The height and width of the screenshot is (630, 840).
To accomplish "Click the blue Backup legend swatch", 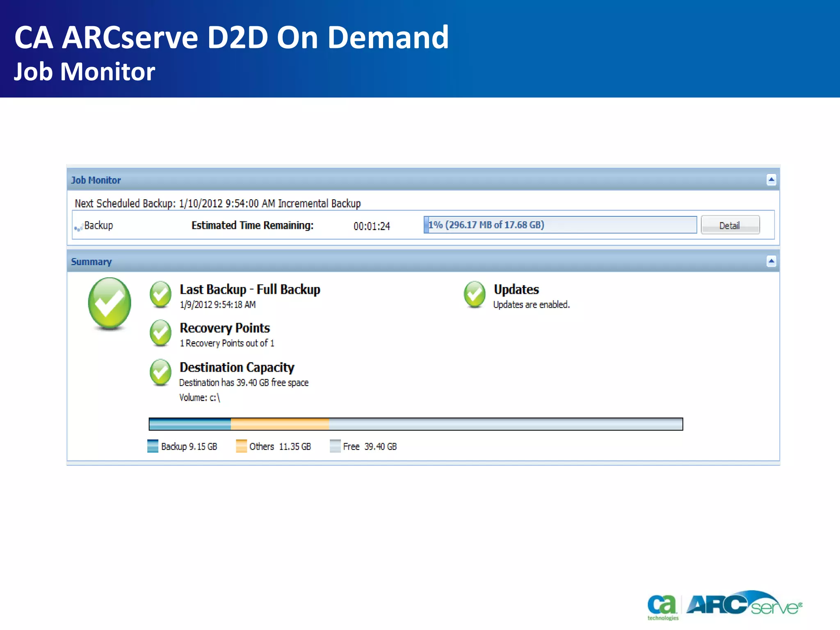I will point(153,446).
